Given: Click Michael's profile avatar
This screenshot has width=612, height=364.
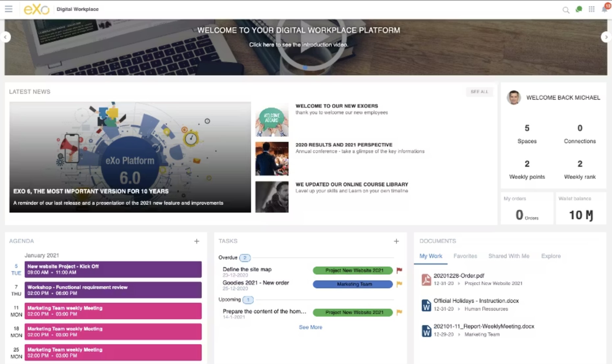Looking at the screenshot, I should tap(514, 98).
